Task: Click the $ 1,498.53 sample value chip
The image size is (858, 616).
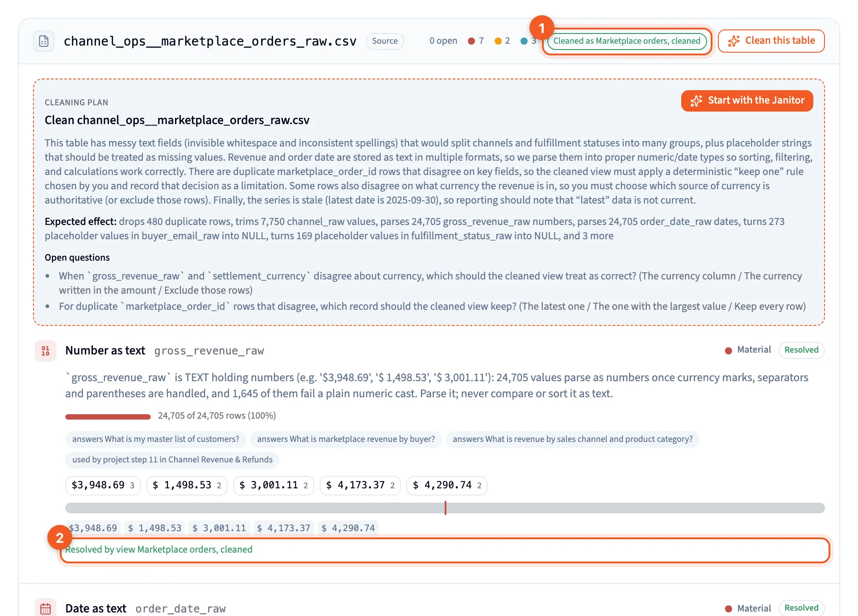Action: [x=187, y=485]
